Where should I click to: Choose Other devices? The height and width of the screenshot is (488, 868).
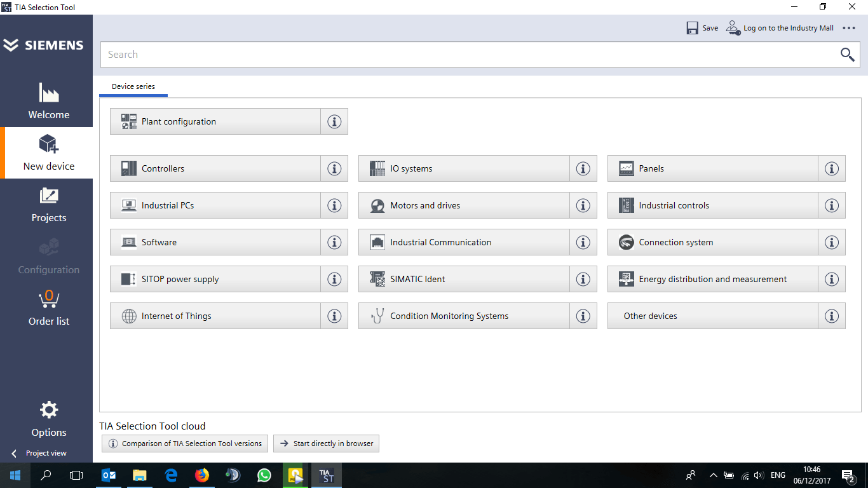point(713,316)
